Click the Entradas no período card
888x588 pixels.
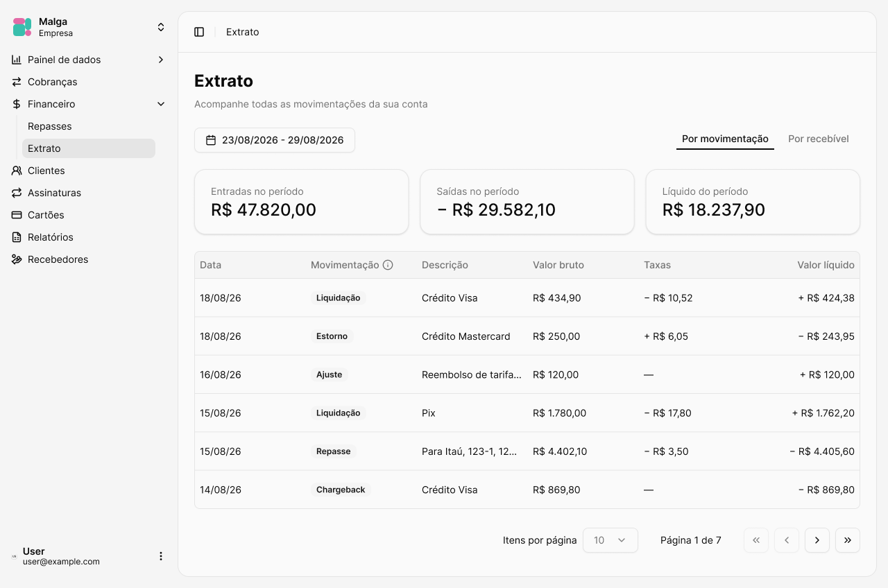point(302,202)
